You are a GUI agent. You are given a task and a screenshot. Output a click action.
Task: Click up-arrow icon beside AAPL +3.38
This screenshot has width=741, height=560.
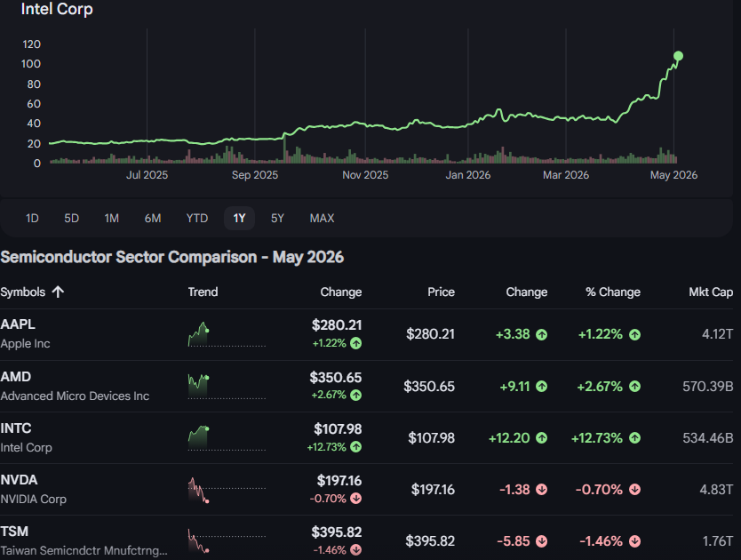coord(542,334)
